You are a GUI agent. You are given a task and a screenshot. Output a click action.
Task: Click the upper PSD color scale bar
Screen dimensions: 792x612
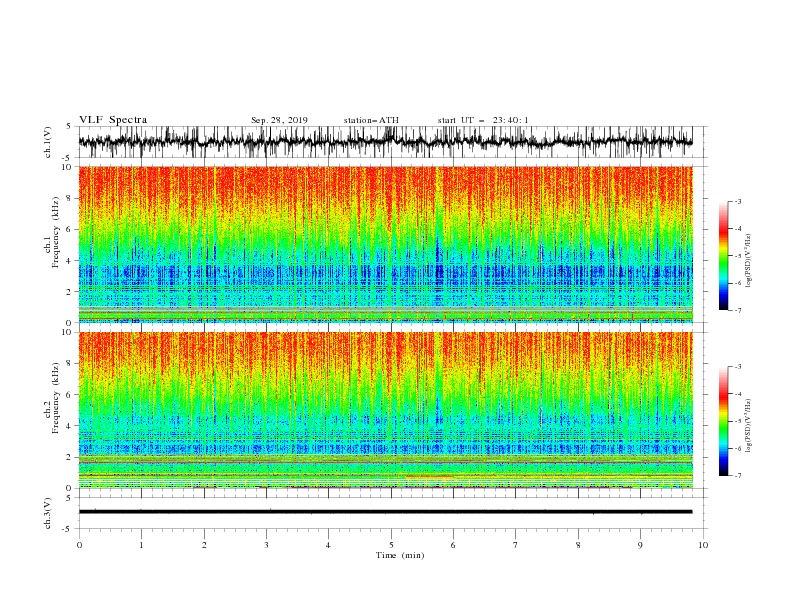(723, 256)
